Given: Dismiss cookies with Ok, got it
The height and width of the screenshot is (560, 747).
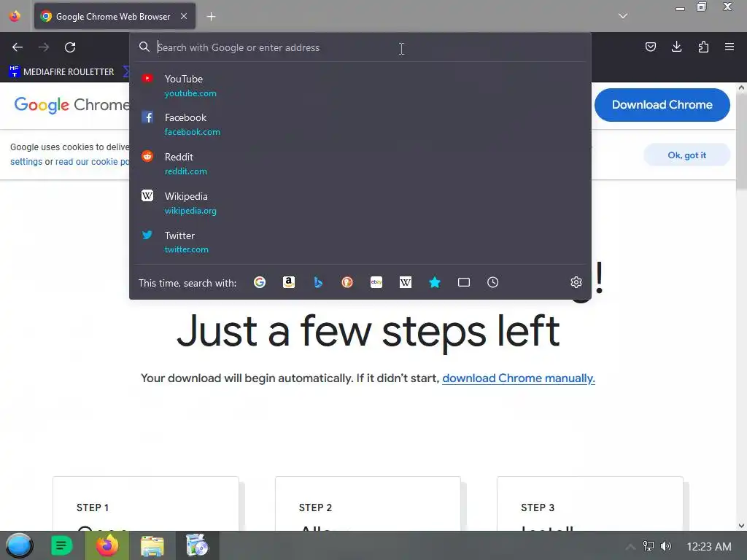Looking at the screenshot, I should coord(686,155).
